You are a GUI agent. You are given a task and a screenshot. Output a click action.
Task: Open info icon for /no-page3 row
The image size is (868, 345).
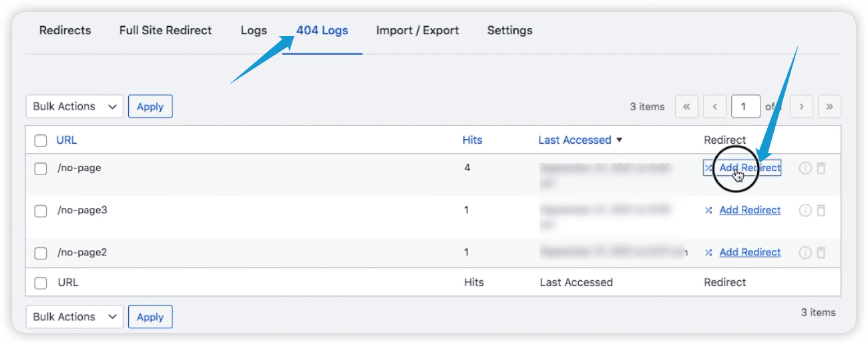[x=805, y=211]
